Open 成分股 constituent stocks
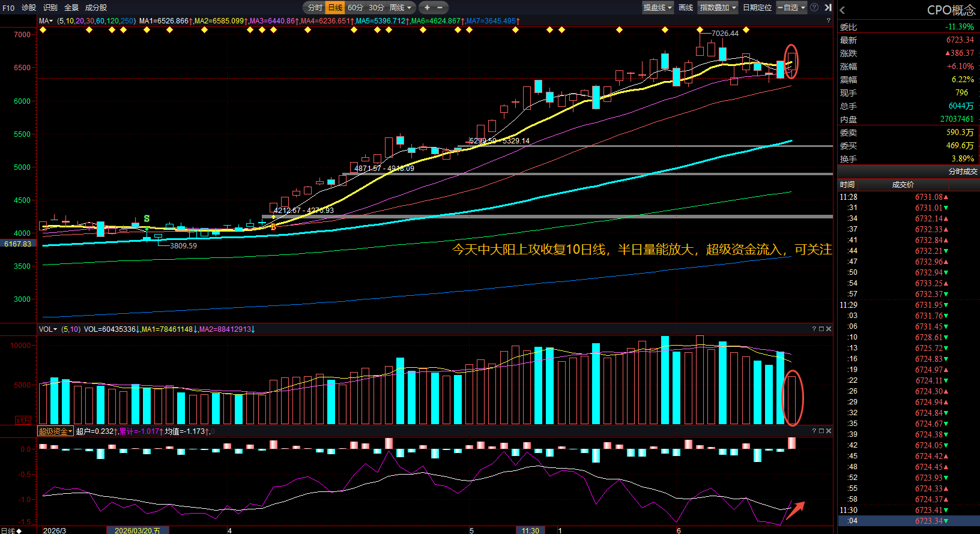This screenshot has width=980, height=534. 96,8
